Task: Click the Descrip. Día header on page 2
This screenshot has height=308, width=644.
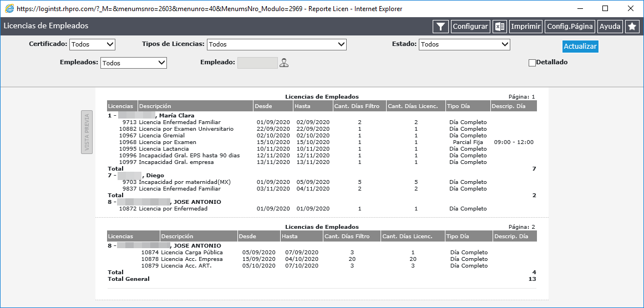Action: point(515,236)
